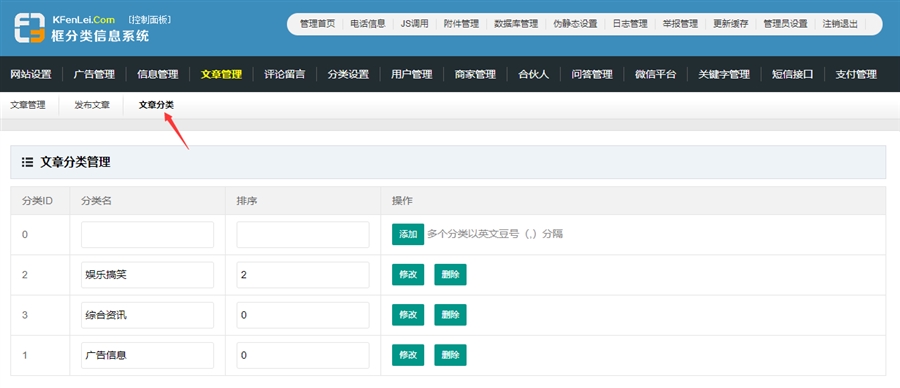Delete the 广告信息 category
Viewport: 900px width, 388px height.
pyautogui.click(x=451, y=355)
